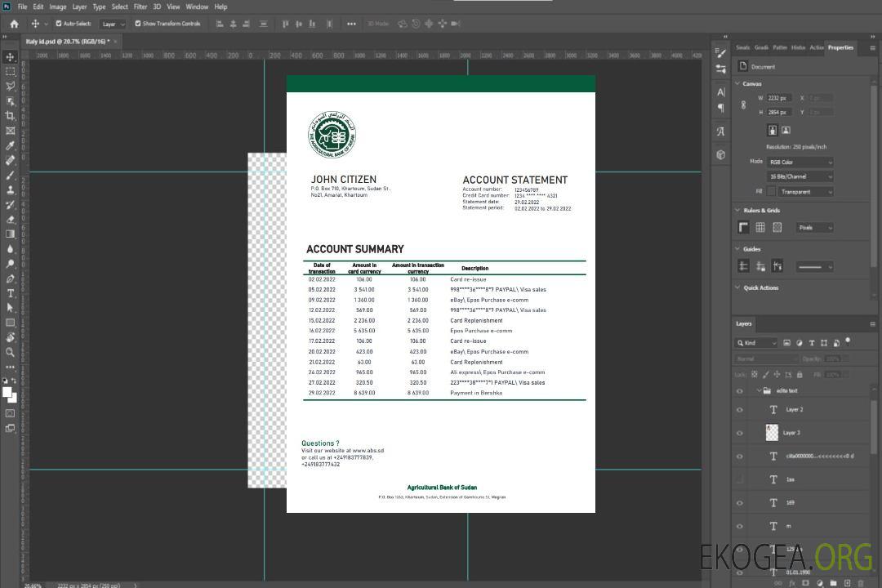This screenshot has width=882, height=588.
Task: Click the Home icon in options bar
Action: click(x=14, y=24)
